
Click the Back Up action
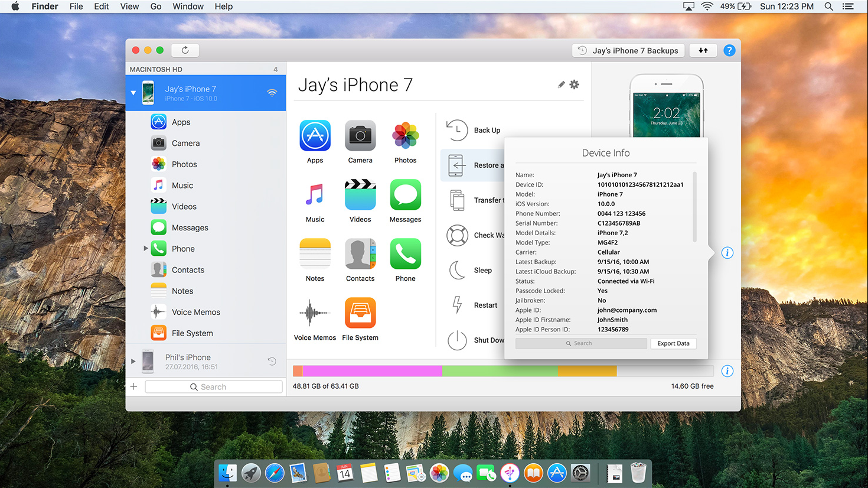[x=474, y=130]
